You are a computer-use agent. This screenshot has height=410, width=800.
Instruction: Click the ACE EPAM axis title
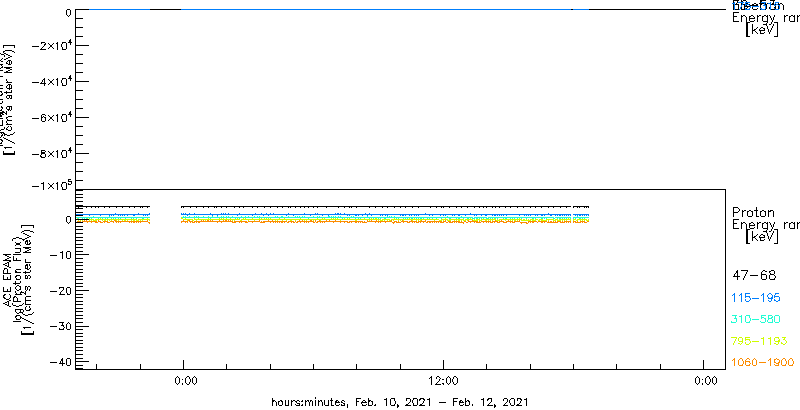8,279
